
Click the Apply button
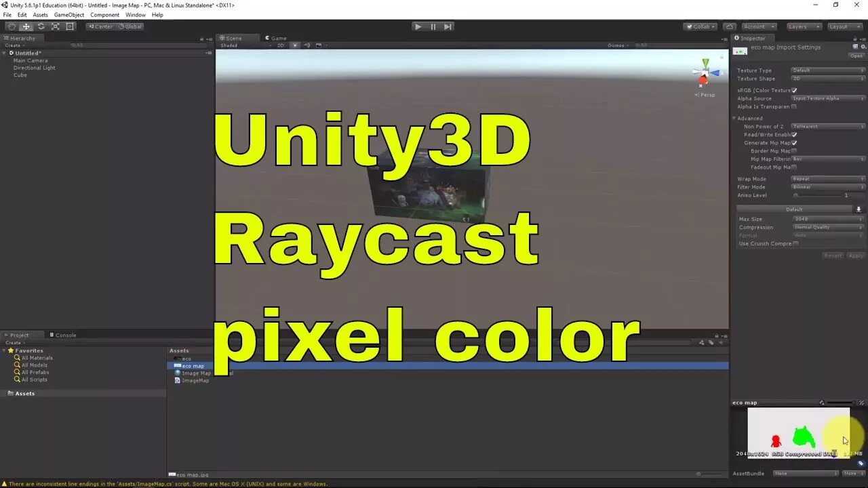tap(856, 256)
